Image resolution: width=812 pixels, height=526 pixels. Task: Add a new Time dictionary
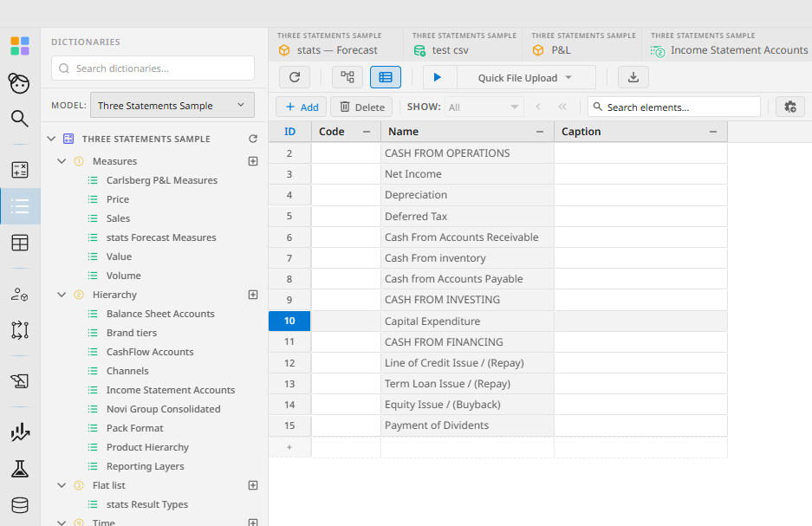[x=253, y=523]
